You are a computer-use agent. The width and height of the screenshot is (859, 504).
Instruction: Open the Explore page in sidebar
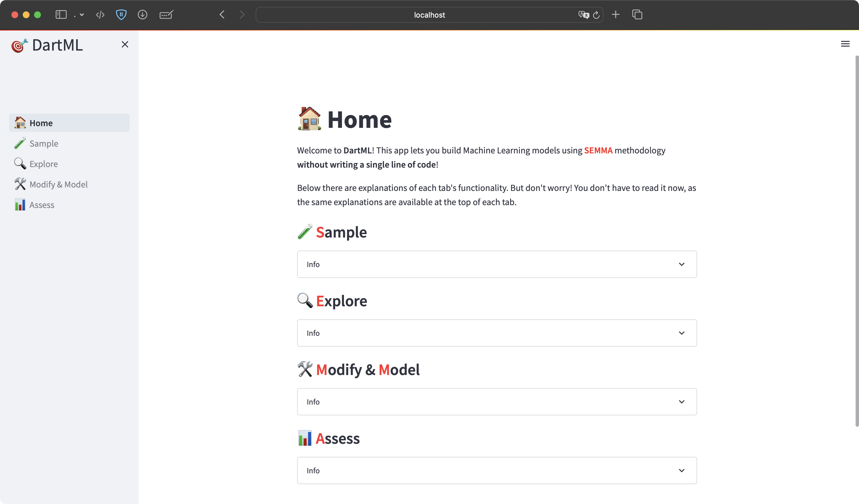pyautogui.click(x=69, y=164)
